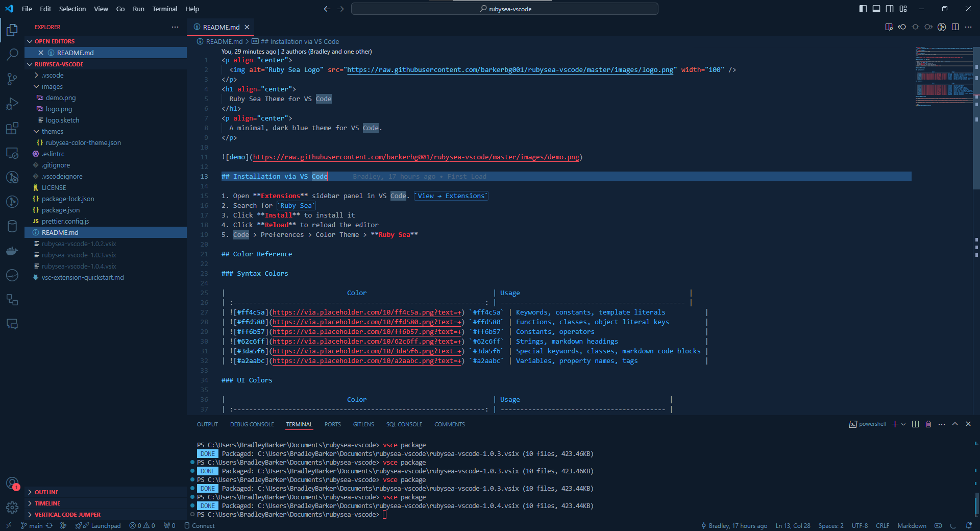Click Open Preview to the Side icon
This screenshot has width=980, height=531.
[889, 27]
